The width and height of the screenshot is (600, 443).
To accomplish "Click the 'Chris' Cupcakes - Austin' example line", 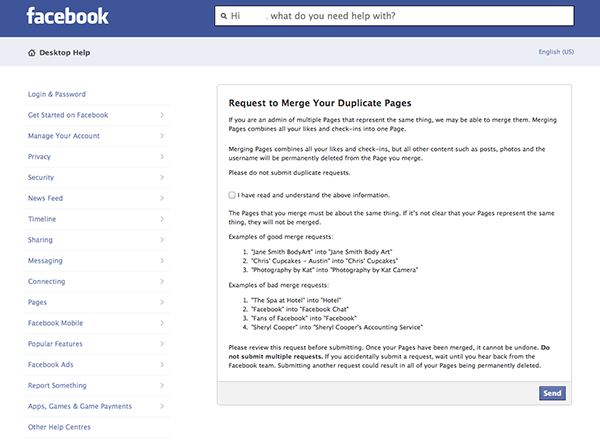I will tap(324, 261).
